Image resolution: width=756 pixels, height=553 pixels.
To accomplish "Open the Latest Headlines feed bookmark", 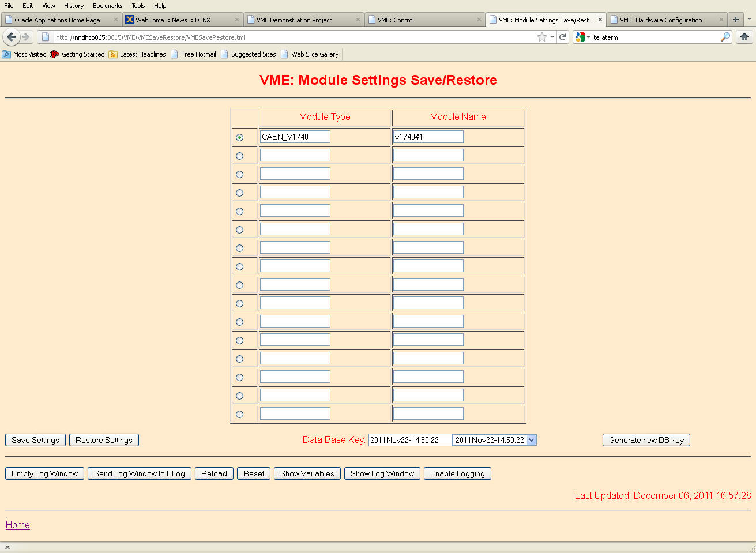I will (x=137, y=54).
